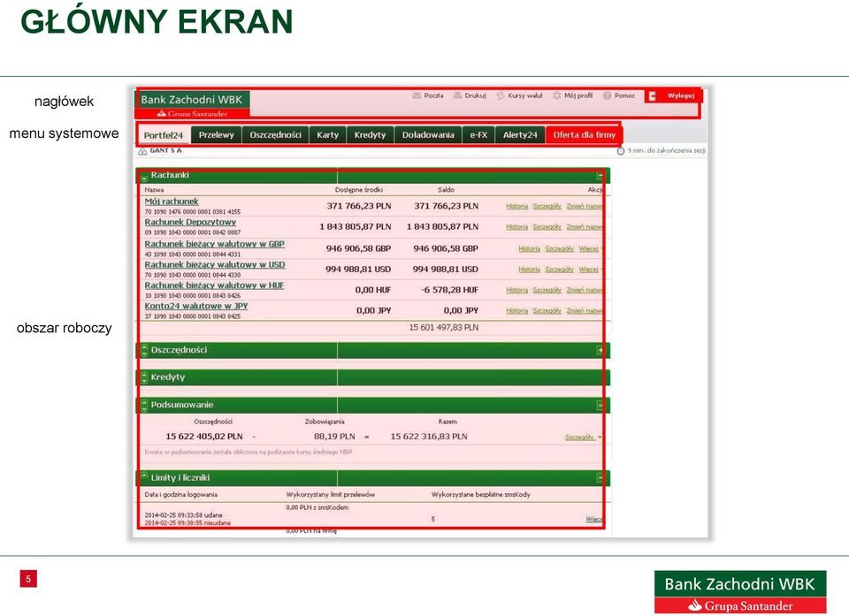
Task: Click the Razem value 15 622 316,83 PLN
Action: (429, 437)
